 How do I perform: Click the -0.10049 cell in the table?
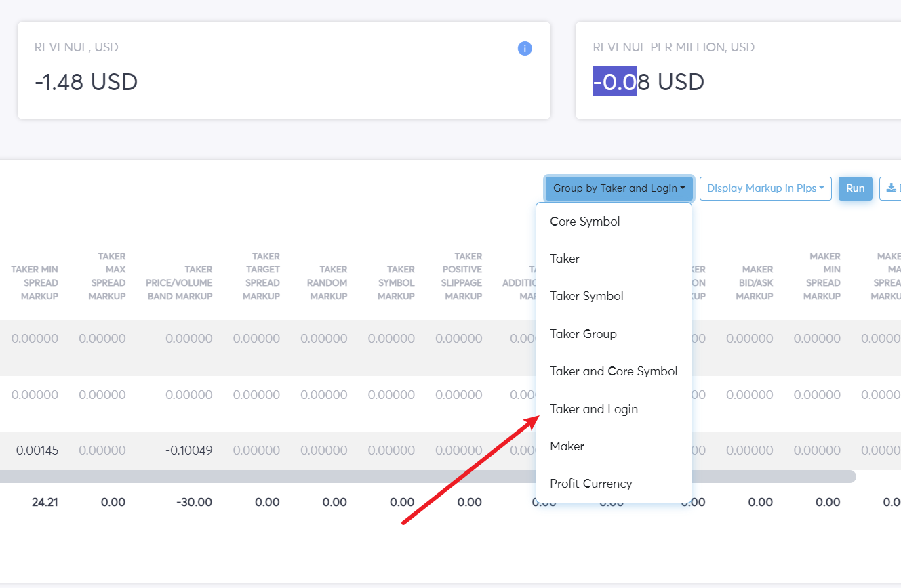point(188,450)
